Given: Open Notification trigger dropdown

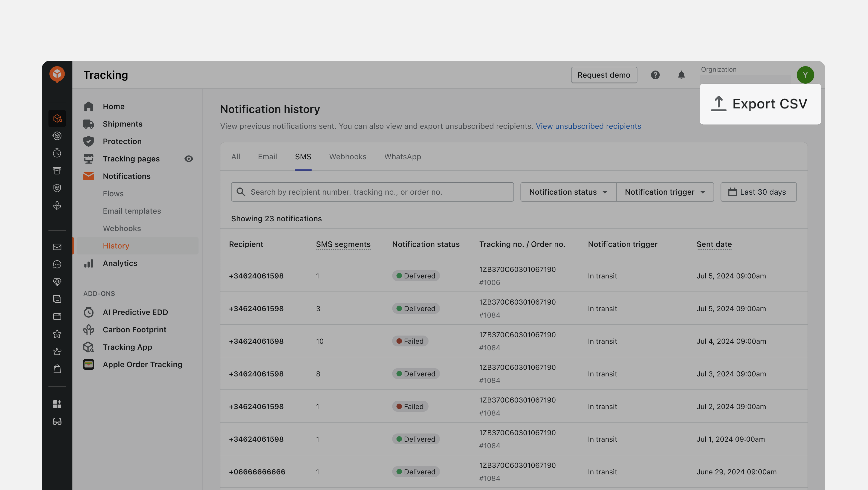Looking at the screenshot, I should (665, 192).
